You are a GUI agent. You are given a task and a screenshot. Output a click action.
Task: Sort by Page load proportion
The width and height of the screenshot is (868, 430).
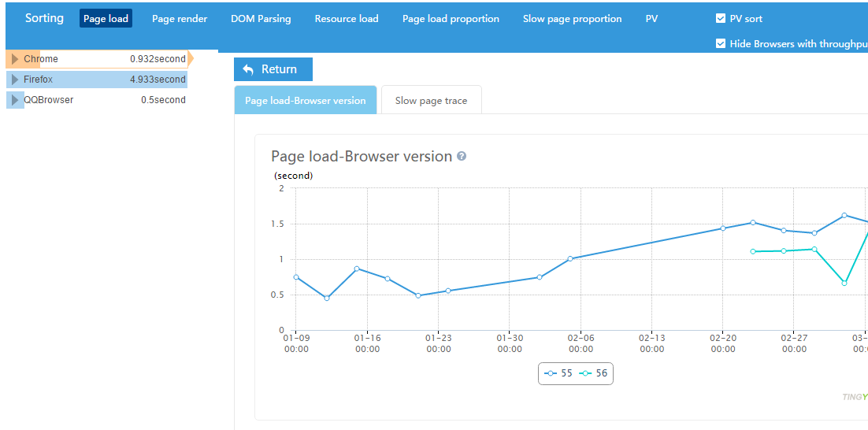coord(451,19)
